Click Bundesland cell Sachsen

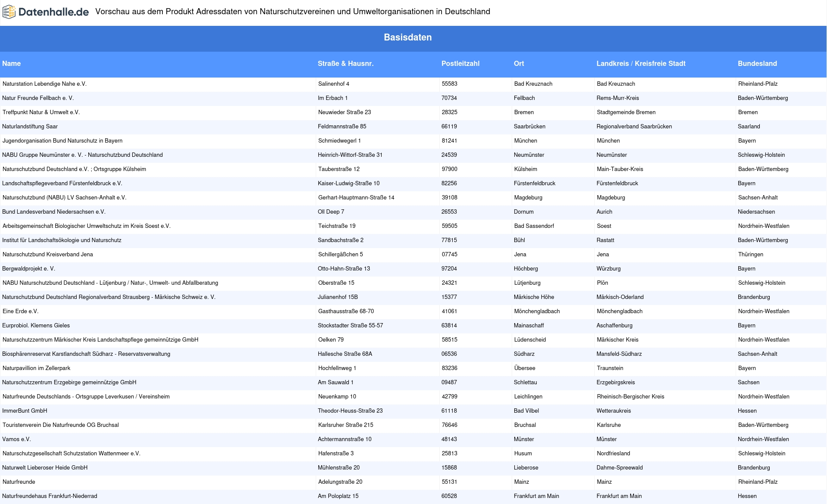click(749, 383)
